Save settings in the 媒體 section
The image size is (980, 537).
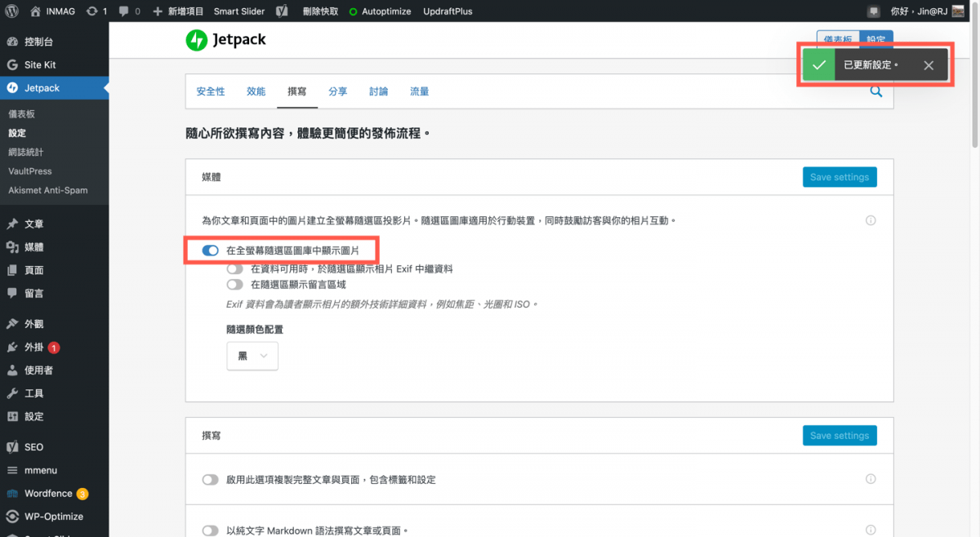(x=840, y=177)
